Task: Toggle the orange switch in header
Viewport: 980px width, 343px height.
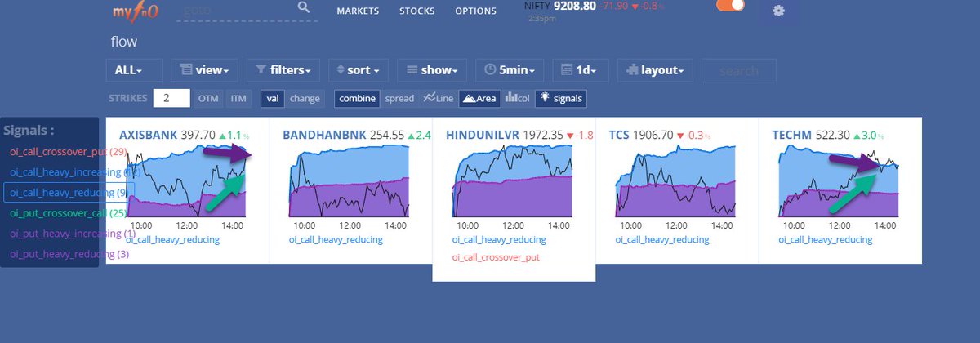Action: [x=730, y=5]
